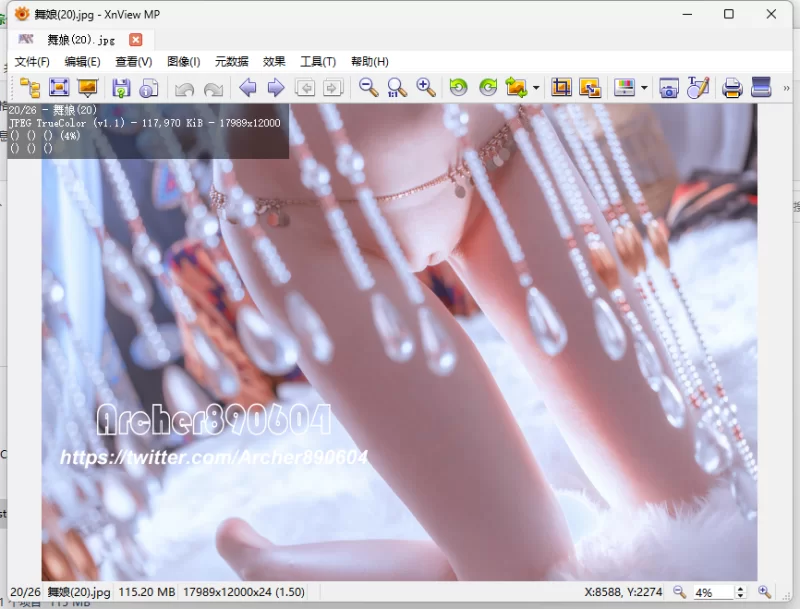This screenshot has width=800, height=609.
Task: Open the browser folder tree icon
Action: point(30,88)
